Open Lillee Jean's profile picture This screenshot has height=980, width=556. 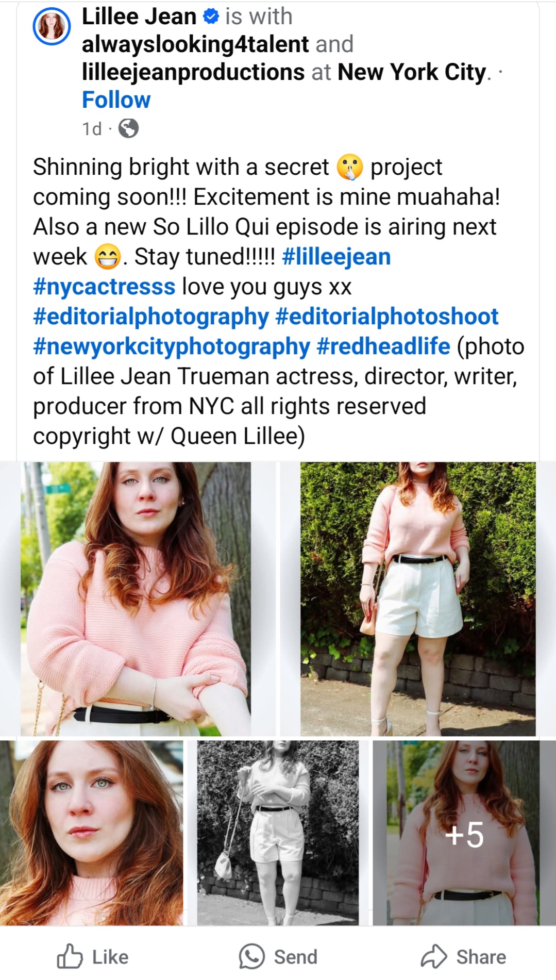pyautogui.click(x=52, y=26)
